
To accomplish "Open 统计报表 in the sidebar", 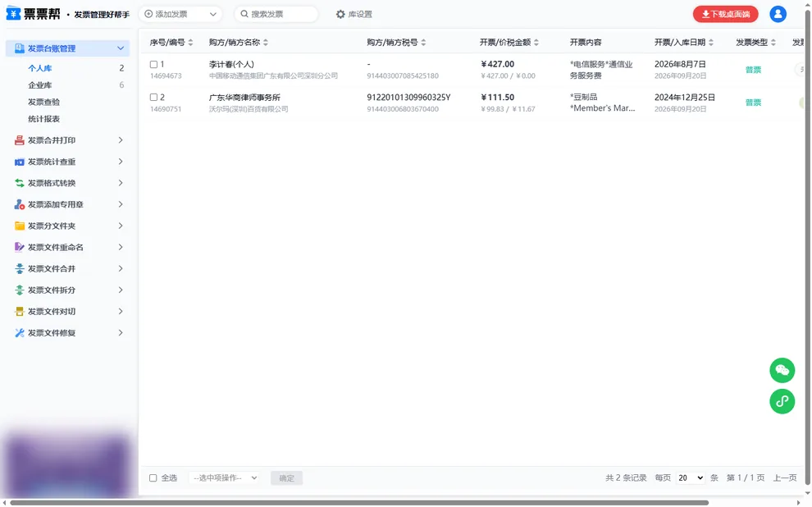I will click(x=44, y=119).
